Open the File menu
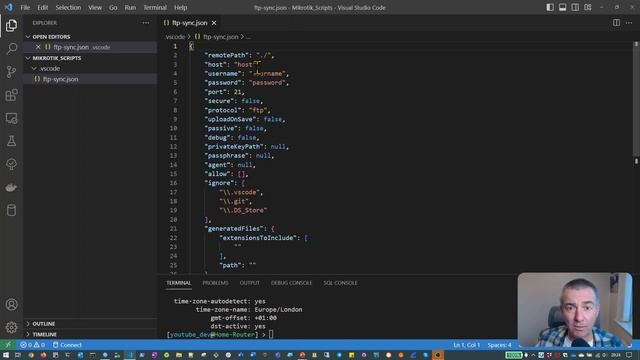The width and height of the screenshot is (640, 360). (x=25, y=7)
